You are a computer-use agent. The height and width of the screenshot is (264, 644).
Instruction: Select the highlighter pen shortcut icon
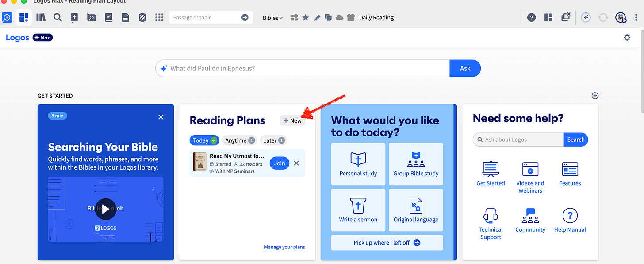[x=317, y=18]
